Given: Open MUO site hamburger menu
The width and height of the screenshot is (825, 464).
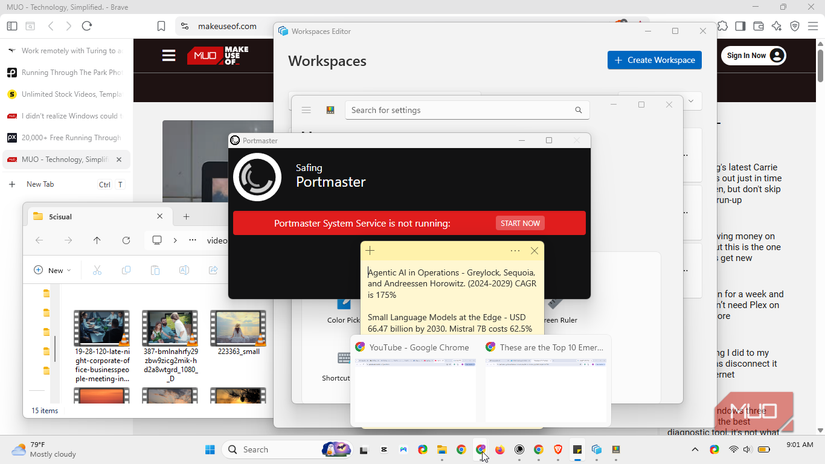Looking at the screenshot, I should click(x=168, y=55).
